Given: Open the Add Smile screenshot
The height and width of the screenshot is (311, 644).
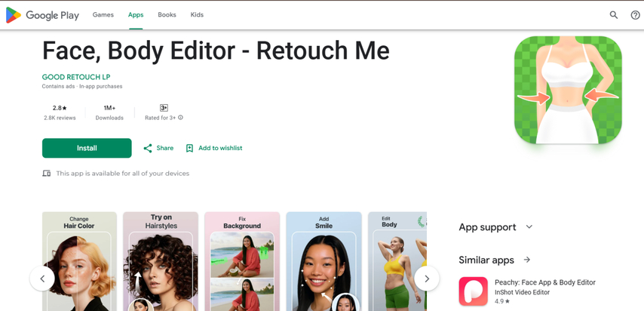Looking at the screenshot, I should 324,261.
